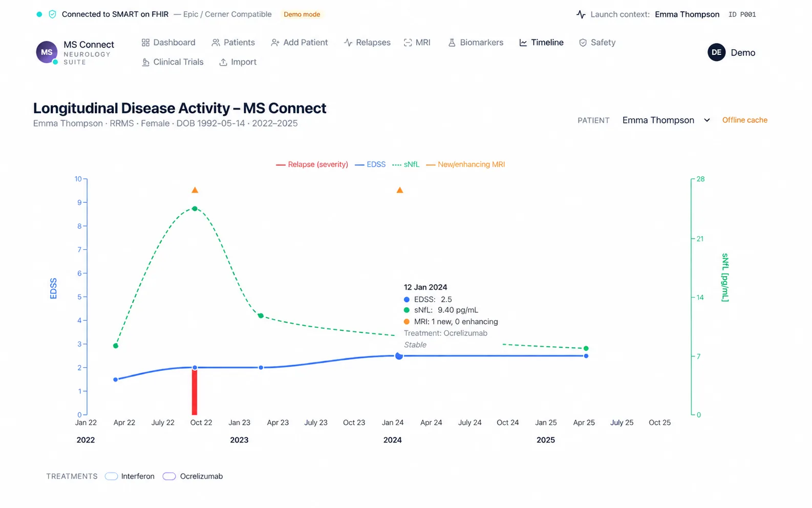Toggle Relapse (severity) legend series
The height and width of the screenshot is (508, 812).
tap(312, 164)
